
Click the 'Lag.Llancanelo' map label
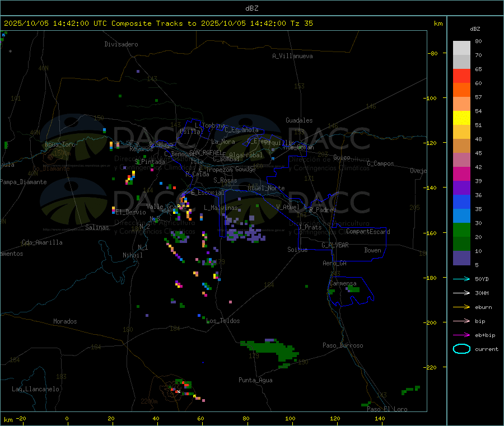click(35, 389)
